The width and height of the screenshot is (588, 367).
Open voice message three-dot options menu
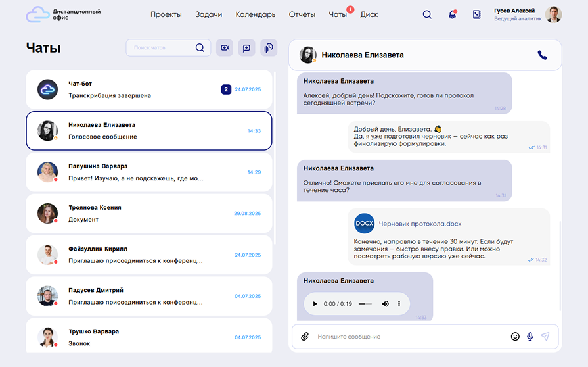[x=399, y=304]
